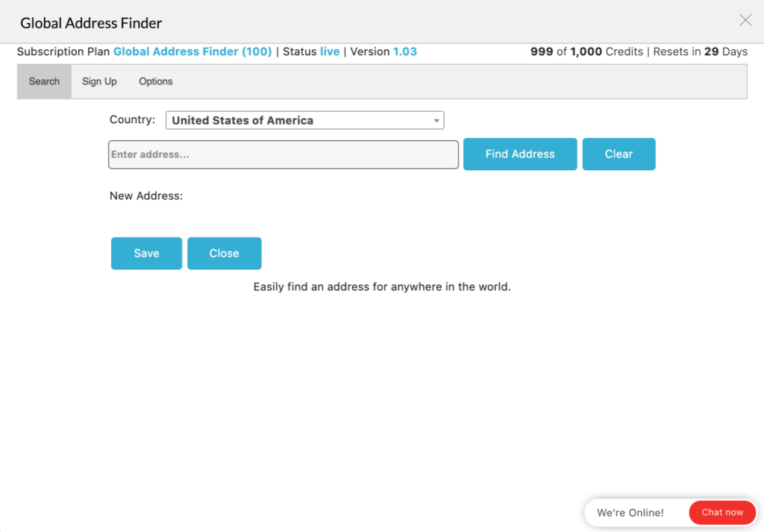This screenshot has height=532, width=764.
Task: Click the Clear button
Action: (x=619, y=154)
